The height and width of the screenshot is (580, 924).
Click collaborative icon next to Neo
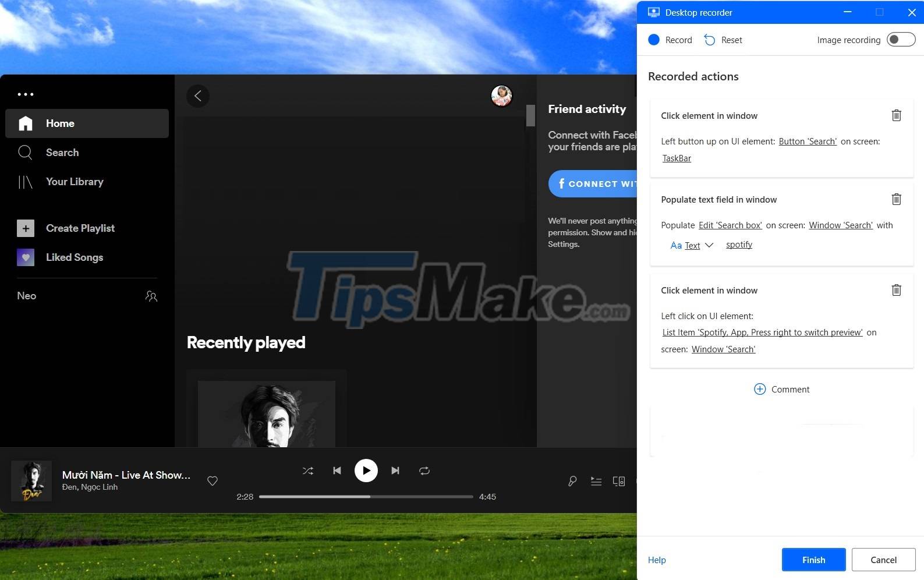(151, 296)
